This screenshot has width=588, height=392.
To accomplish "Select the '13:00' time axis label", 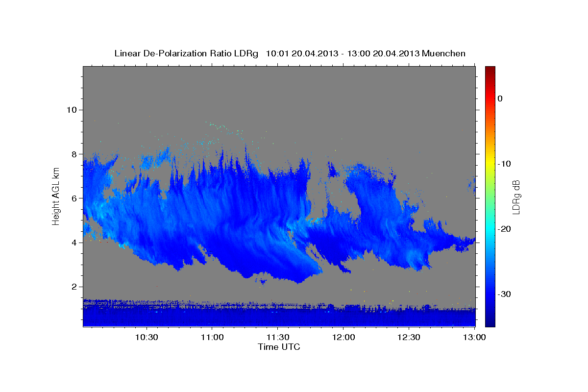I will pyautogui.click(x=474, y=338).
